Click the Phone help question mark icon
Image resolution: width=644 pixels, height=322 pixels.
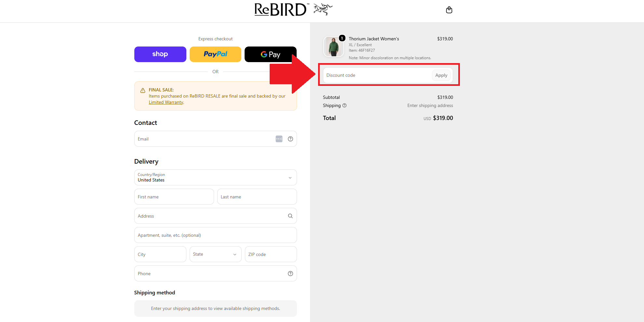(x=290, y=274)
